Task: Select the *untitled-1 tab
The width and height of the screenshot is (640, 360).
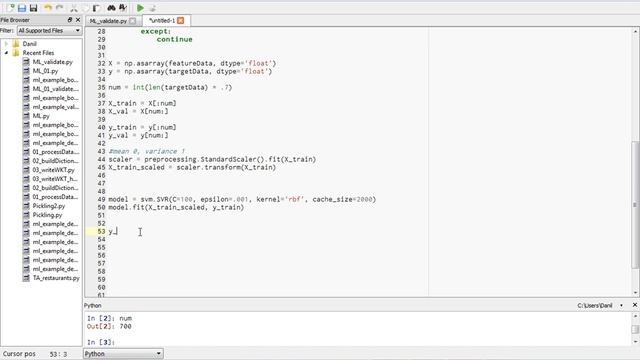Action: [x=162, y=20]
